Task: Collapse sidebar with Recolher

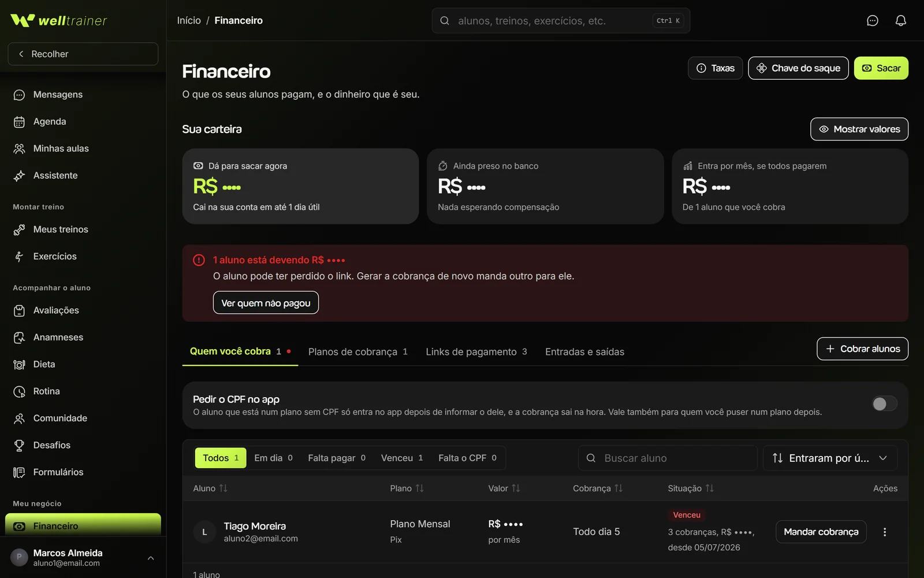Action: point(83,54)
